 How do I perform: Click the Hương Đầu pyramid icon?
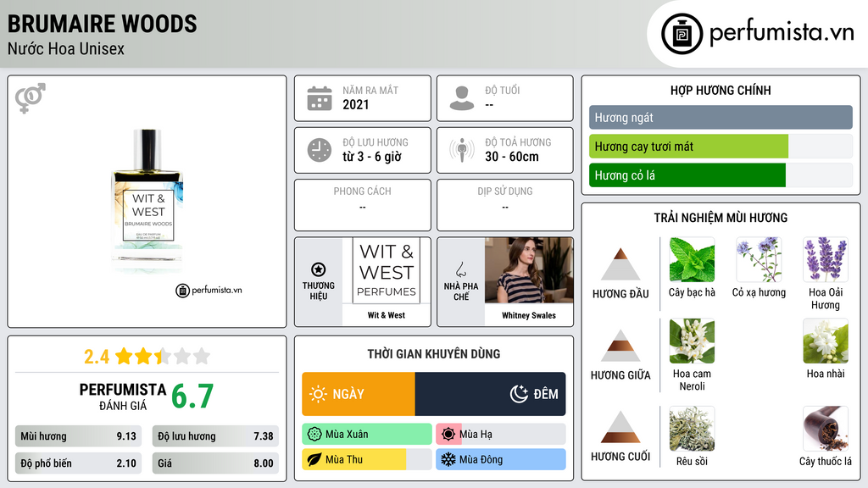click(x=620, y=264)
